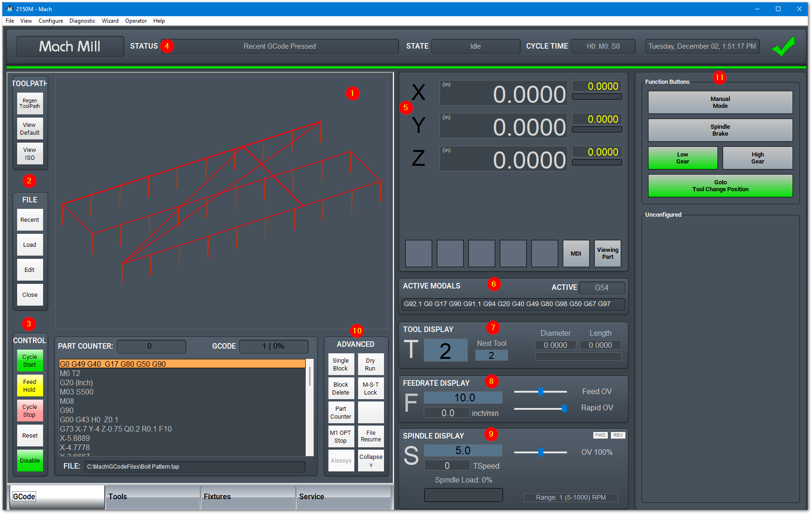The image size is (812, 514).
Task: Click Regen ToolPath button
Action: coord(30,103)
